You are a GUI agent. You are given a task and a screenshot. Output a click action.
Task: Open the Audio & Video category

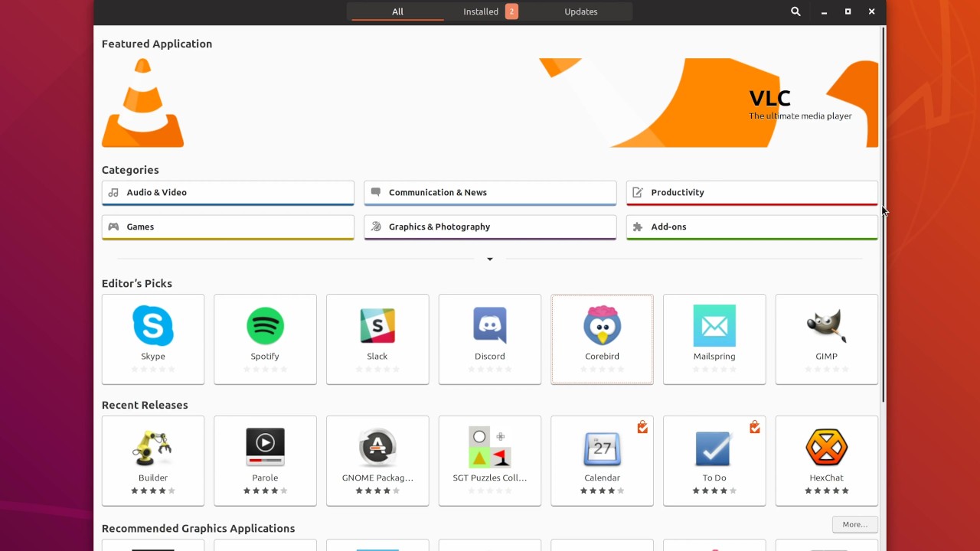[227, 193]
